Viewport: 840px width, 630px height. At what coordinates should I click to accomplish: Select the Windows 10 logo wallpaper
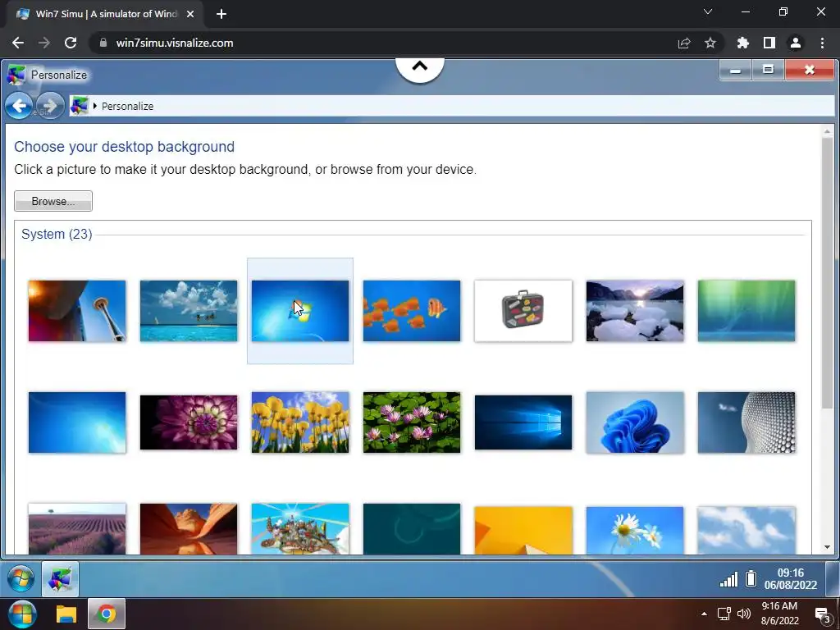(523, 422)
